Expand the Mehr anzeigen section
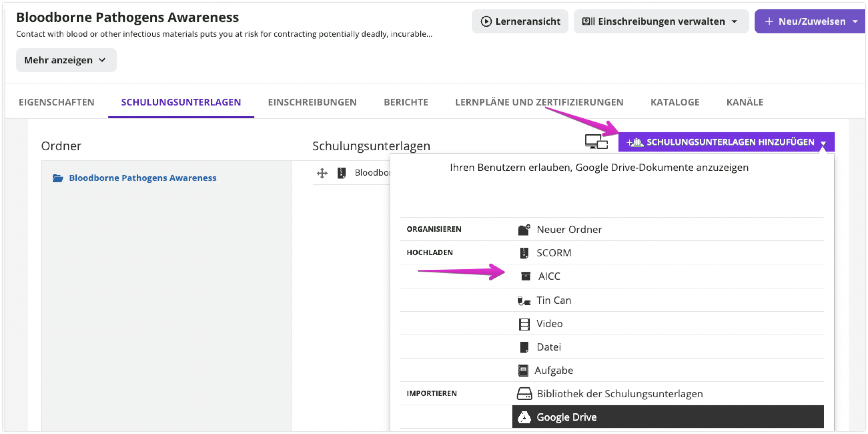The width and height of the screenshot is (868, 434). click(66, 60)
